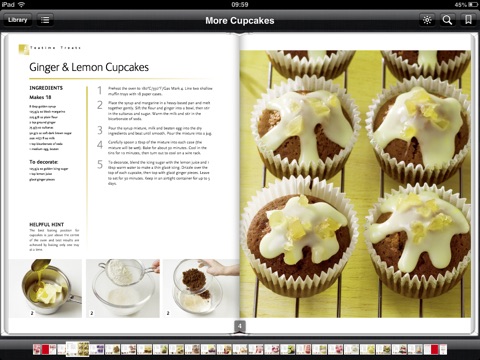Tap the step 1 number
The width and height of the screenshot is (480, 360).
tap(99, 90)
